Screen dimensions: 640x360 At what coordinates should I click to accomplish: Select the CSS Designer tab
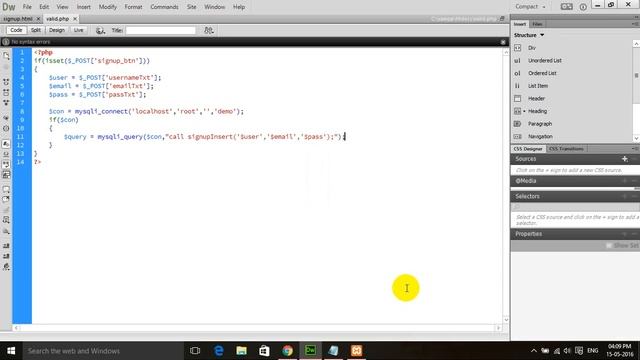tap(528, 149)
